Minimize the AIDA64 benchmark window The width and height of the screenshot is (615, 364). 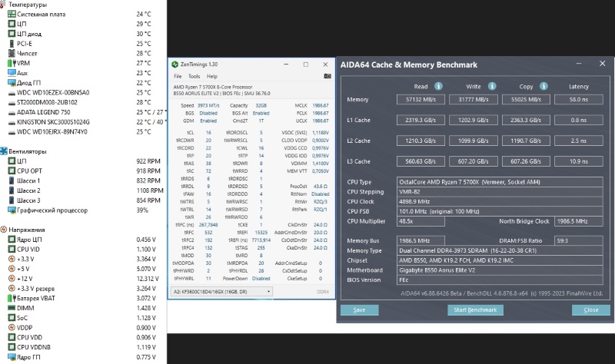(579, 64)
